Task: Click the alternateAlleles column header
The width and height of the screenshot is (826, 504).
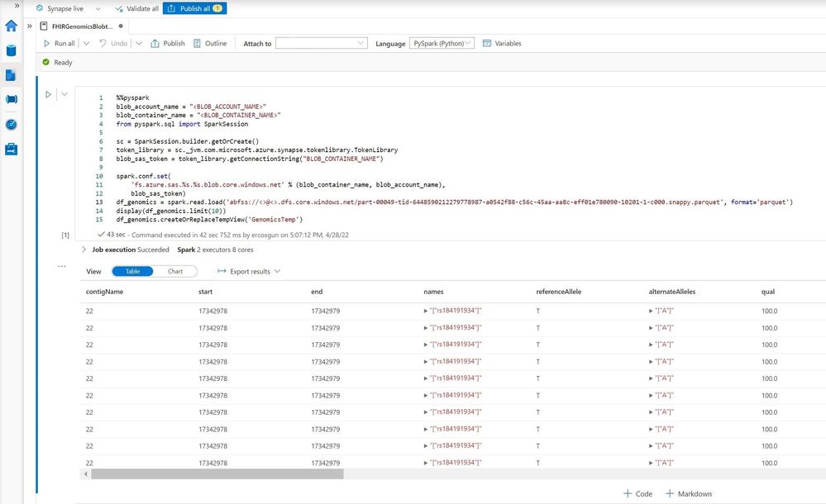Action: click(672, 292)
